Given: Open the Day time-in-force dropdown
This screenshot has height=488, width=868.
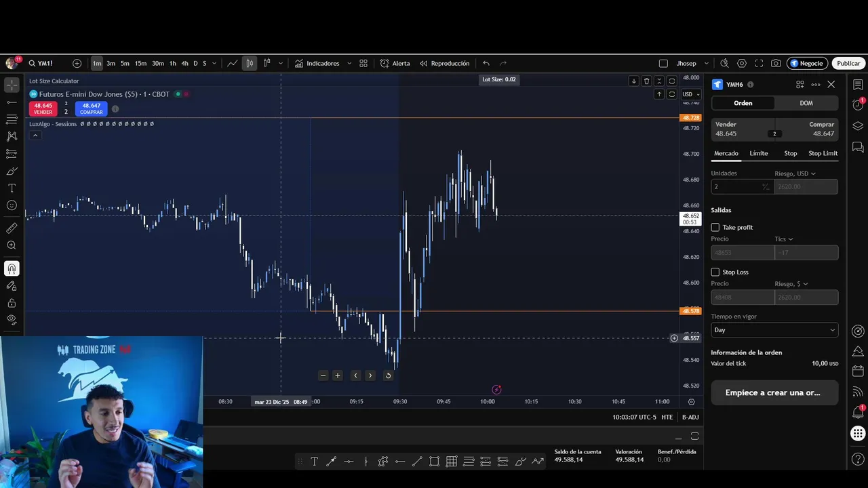Looking at the screenshot, I should point(774,330).
